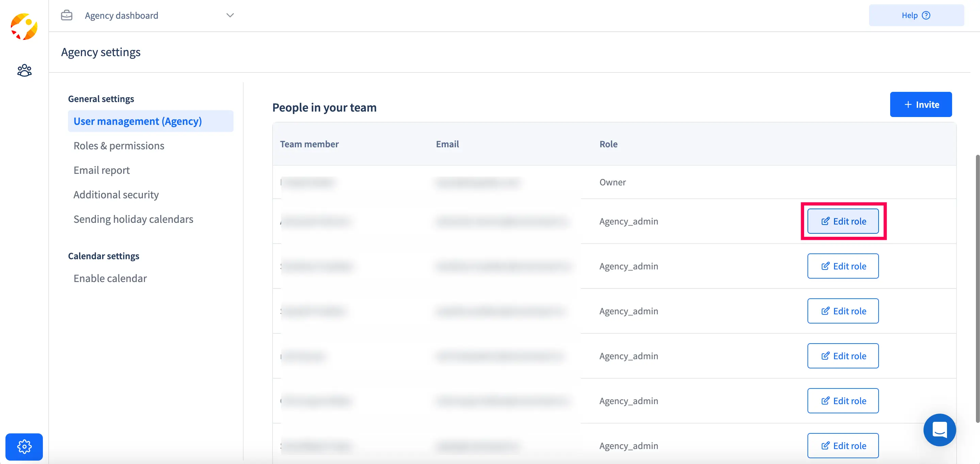Select Sending holiday calendars option
The height and width of the screenshot is (464, 980).
133,219
